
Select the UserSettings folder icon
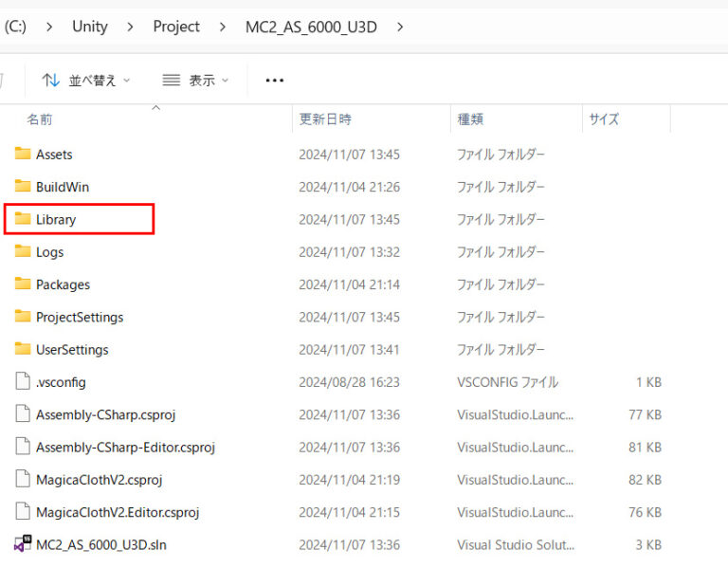[23, 349]
